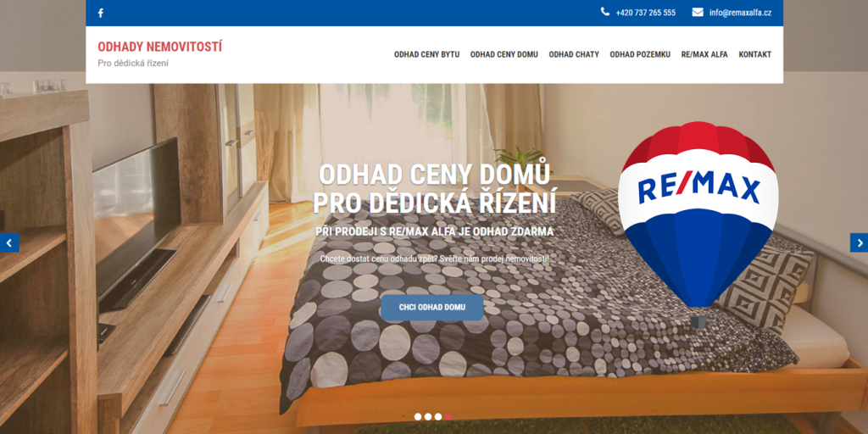Click the envelope email icon
Viewport: 868px width, 434px height.
click(x=698, y=12)
